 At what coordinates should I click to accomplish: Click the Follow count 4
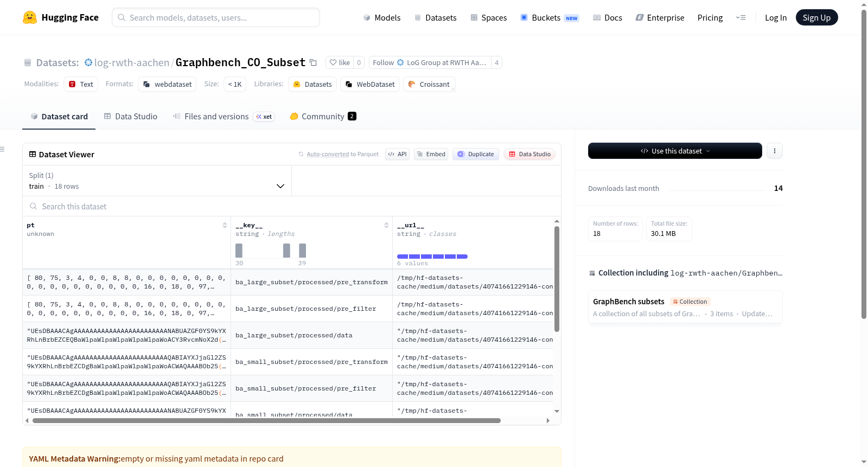point(496,62)
